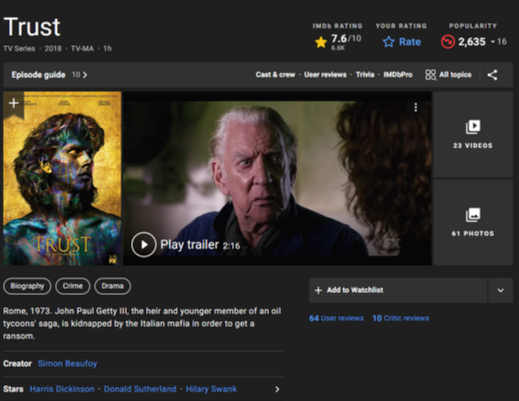519x401 pixels.
Task: Open the IMDbPro link
Action: pos(398,75)
